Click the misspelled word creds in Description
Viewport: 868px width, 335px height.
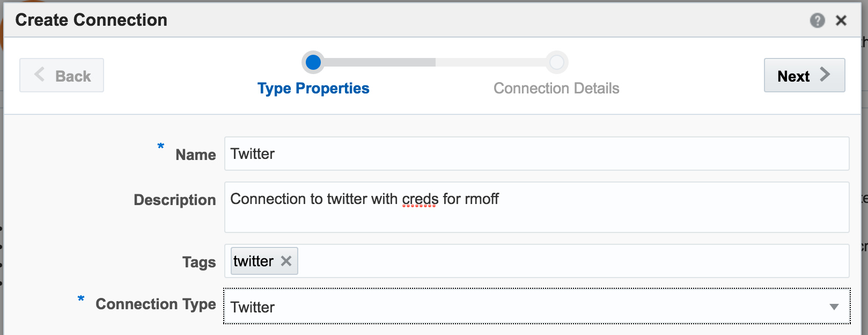point(420,199)
